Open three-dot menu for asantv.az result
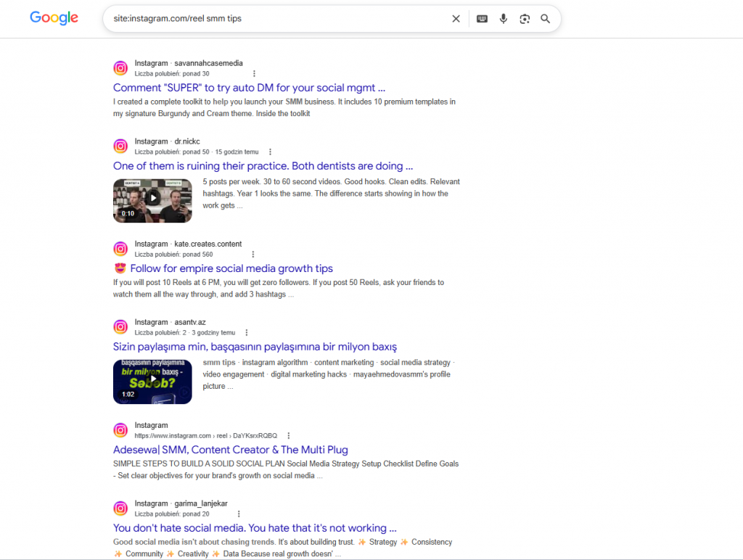This screenshot has width=743, height=560. 247,332
